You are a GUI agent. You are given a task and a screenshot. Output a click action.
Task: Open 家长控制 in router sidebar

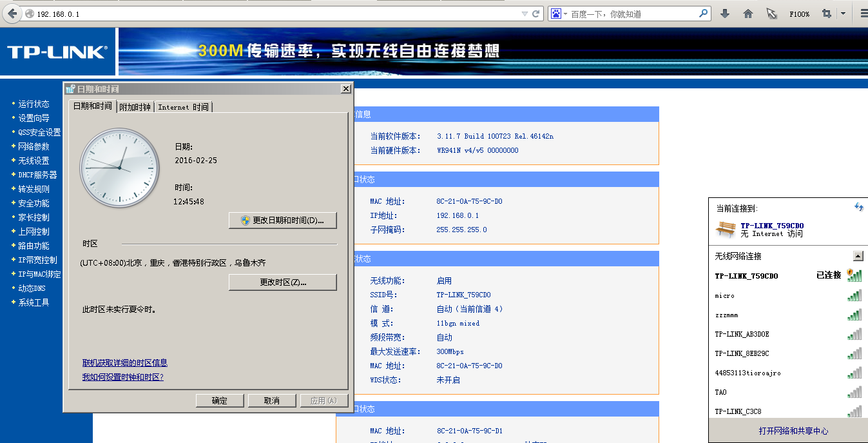click(x=34, y=217)
